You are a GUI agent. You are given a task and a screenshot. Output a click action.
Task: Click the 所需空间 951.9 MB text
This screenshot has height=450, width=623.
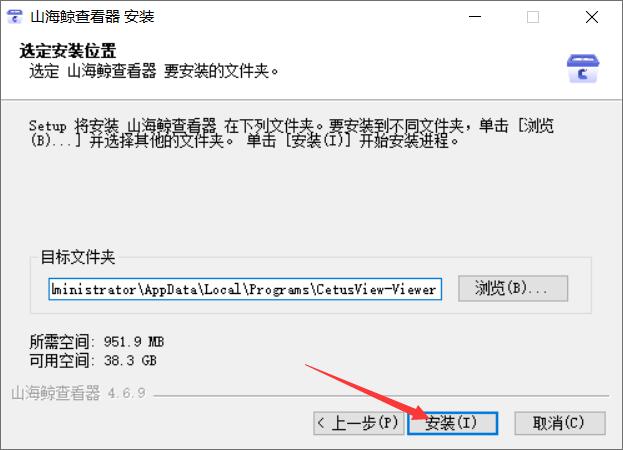coord(97,342)
